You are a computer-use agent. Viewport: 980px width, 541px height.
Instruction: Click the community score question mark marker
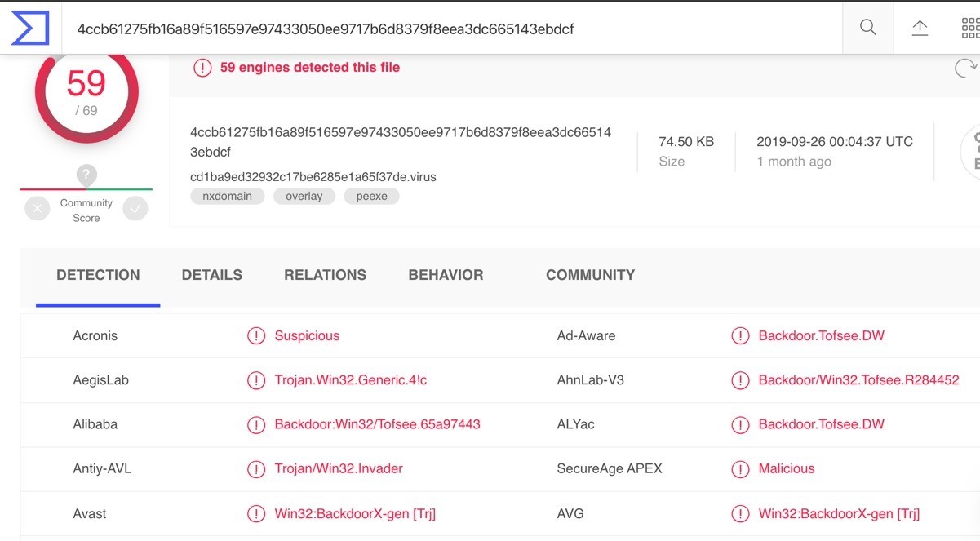point(86,175)
